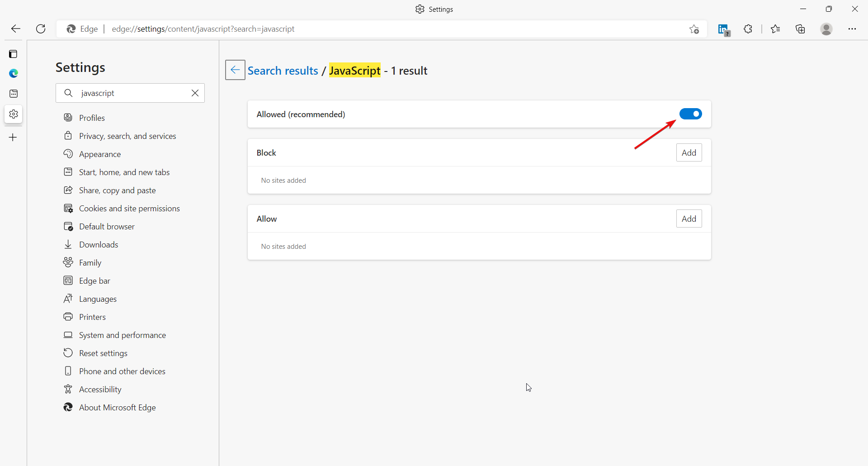Go to Phone and other devices
Screen dimensions: 868x466
[122, 371]
